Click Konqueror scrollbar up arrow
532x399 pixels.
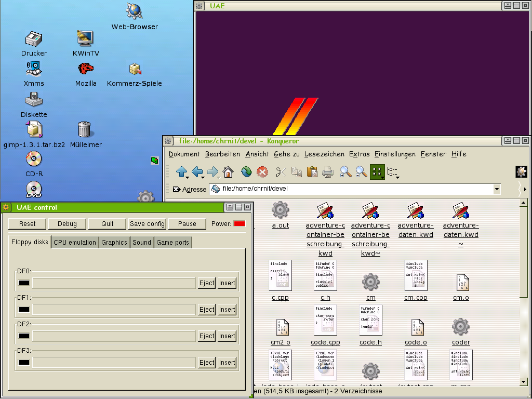tap(523, 203)
